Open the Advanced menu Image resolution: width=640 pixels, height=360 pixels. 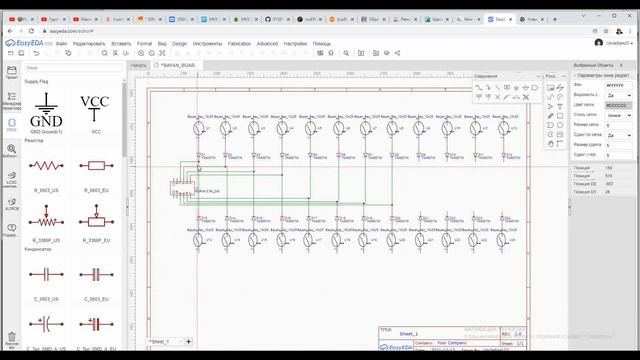pos(267,44)
